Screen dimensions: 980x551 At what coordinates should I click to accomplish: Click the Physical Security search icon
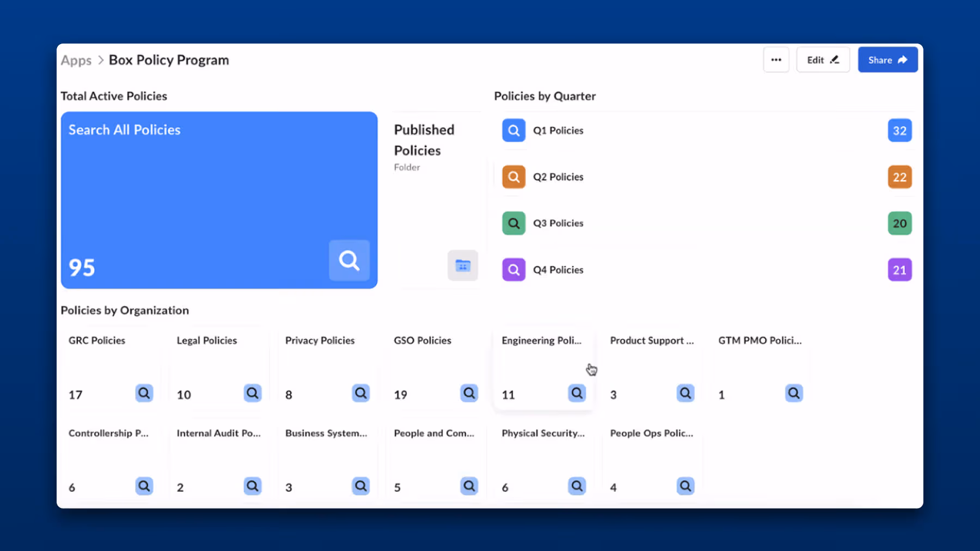[x=577, y=486]
